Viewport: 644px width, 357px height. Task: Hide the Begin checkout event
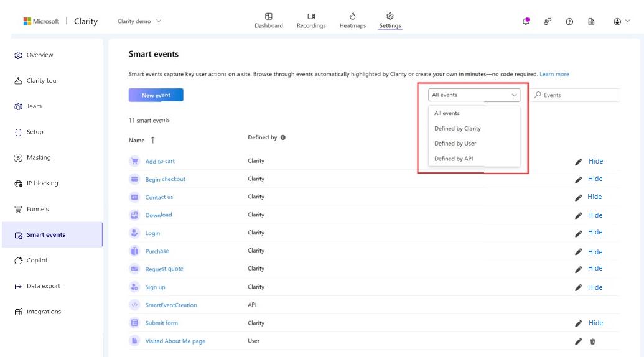pyautogui.click(x=595, y=178)
